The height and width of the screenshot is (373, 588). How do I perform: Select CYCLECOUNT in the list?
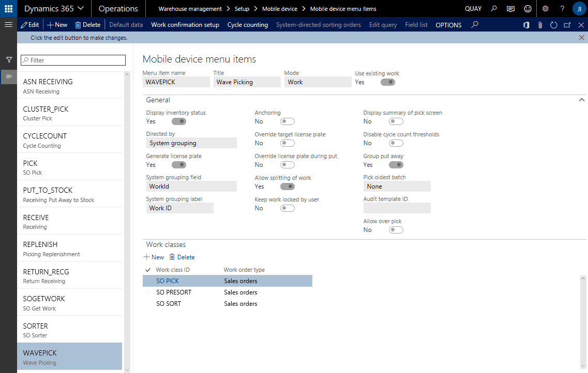[70, 140]
